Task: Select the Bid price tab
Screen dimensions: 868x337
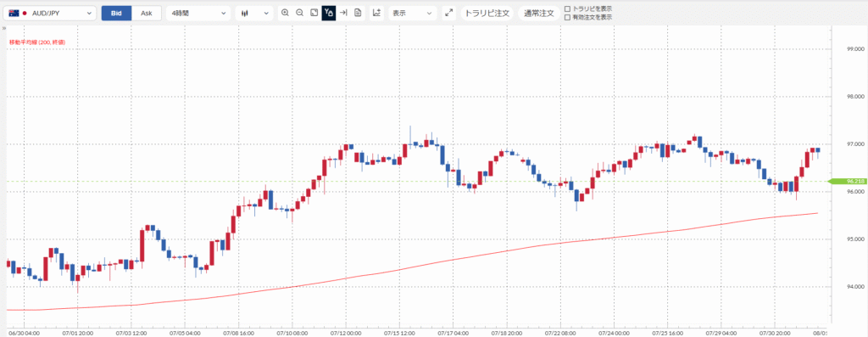Action: pos(116,14)
